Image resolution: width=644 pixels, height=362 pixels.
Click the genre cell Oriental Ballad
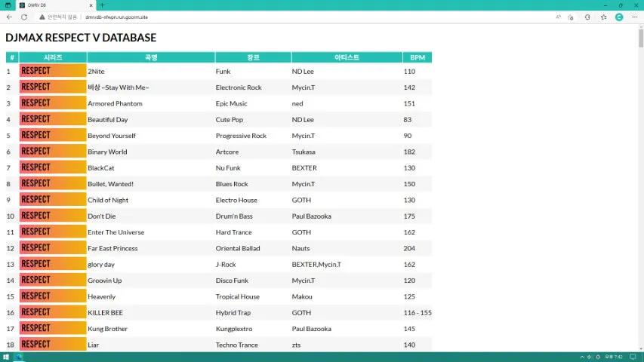click(238, 248)
